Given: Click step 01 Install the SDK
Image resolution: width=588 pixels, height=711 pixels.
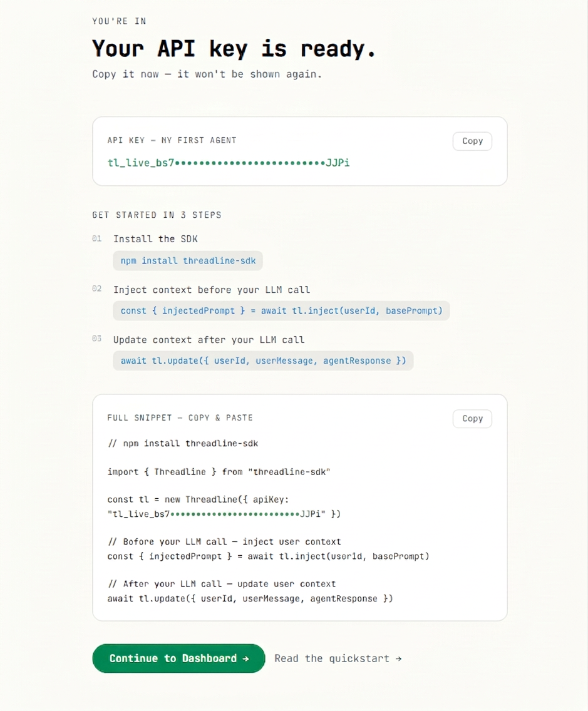Looking at the screenshot, I should pos(155,238).
